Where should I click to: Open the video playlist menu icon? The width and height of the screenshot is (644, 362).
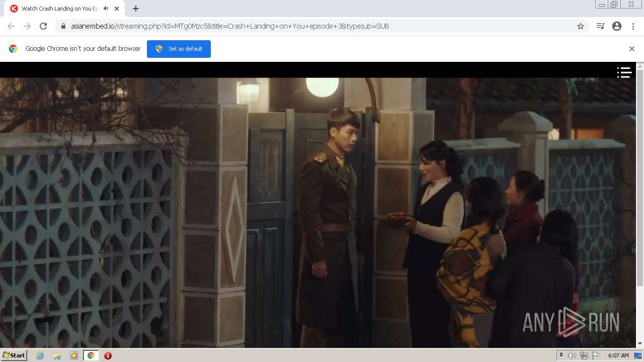pyautogui.click(x=624, y=72)
